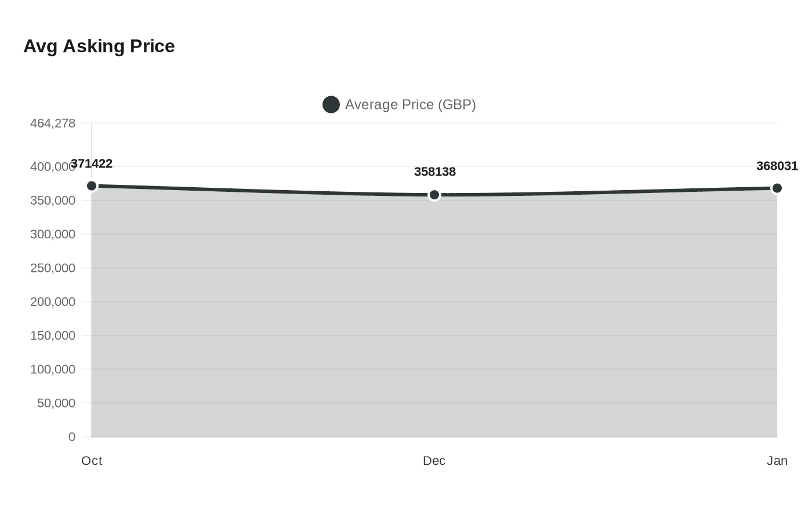This screenshot has height=510, width=812.
Task: Click the 50,000 y-axis tick label
Action: coord(56,403)
